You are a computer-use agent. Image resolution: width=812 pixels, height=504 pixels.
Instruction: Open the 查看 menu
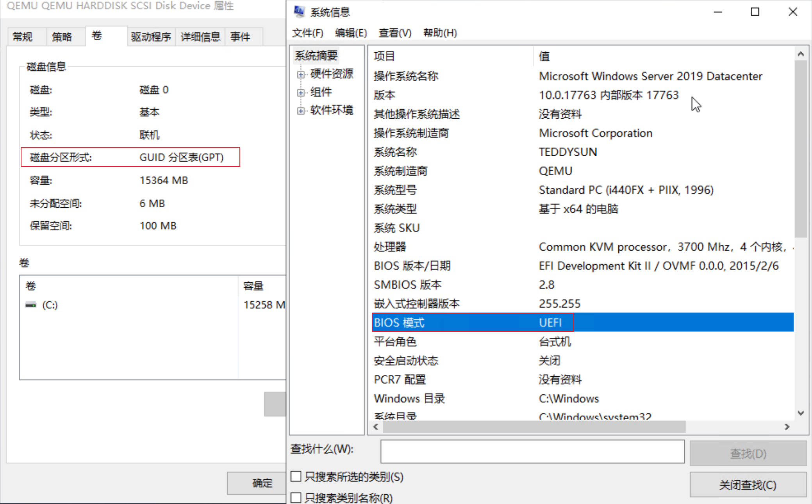pyautogui.click(x=395, y=33)
